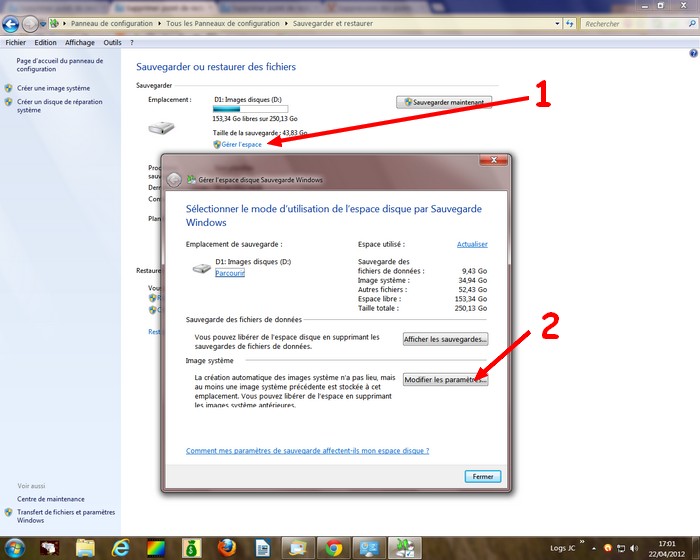The height and width of the screenshot is (560, 700).
Task: Switch to the photo viewer taskbar window
Action: coord(298,548)
